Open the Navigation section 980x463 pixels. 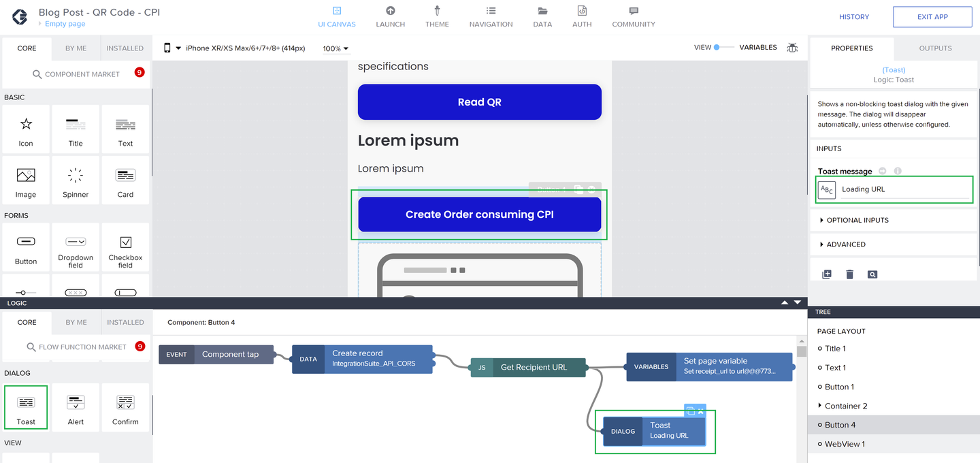pyautogui.click(x=491, y=18)
